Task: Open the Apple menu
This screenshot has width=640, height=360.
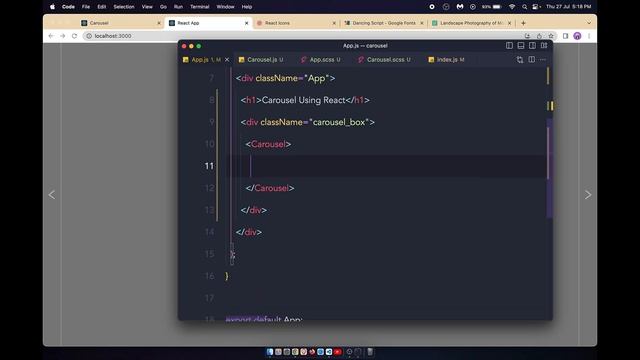Action: point(52,7)
